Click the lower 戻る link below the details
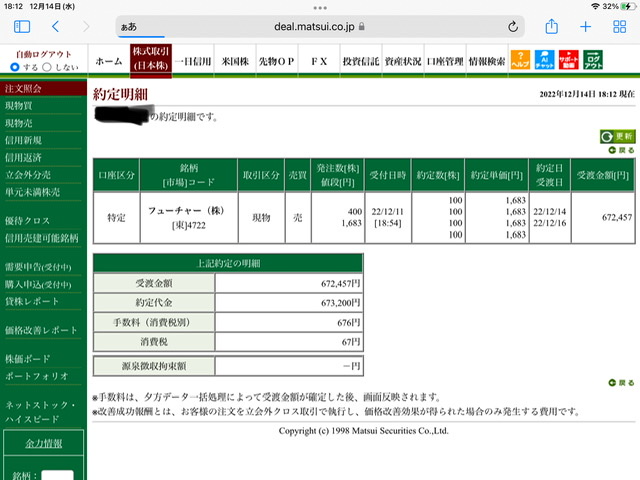 [621, 382]
